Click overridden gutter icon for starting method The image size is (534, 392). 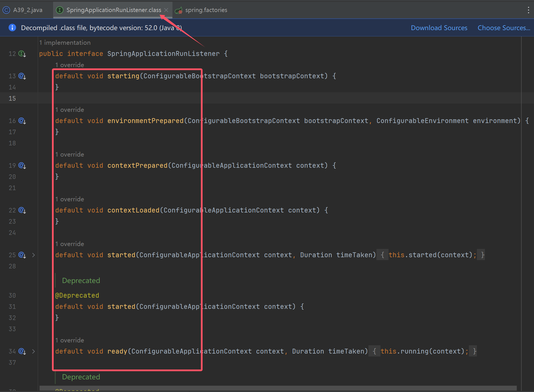click(x=22, y=76)
